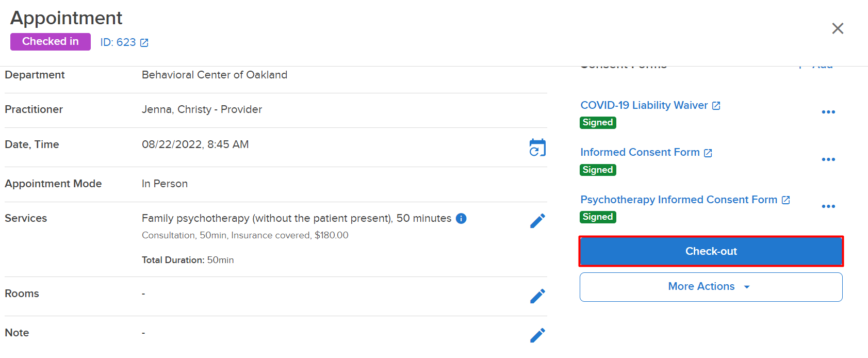Open the Informed Consent Form link
This screenshot has height=358, width=868.
pos(640,152)
